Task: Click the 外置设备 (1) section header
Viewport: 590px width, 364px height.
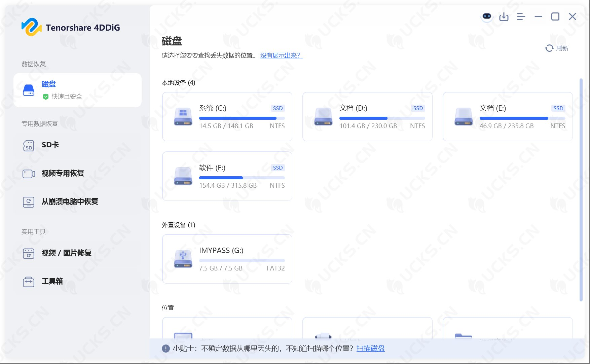Action: pyautogui.click(x=178, y=225)
